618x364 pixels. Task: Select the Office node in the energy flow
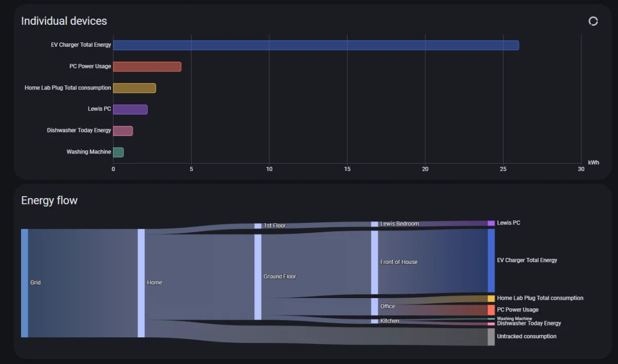pyautogui.click(x=374, y=306)
